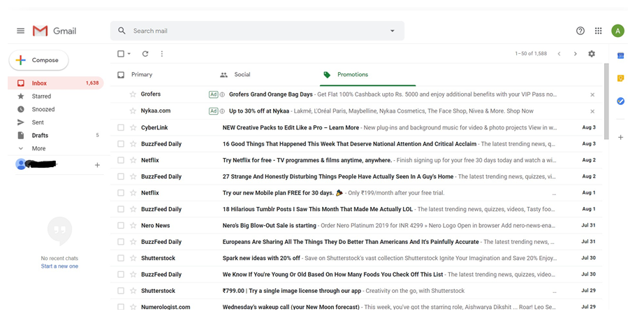Open the Up to 30% off at Nykaa ad
The height and width of the screenshot is (330, 644).
pos(356,111)
